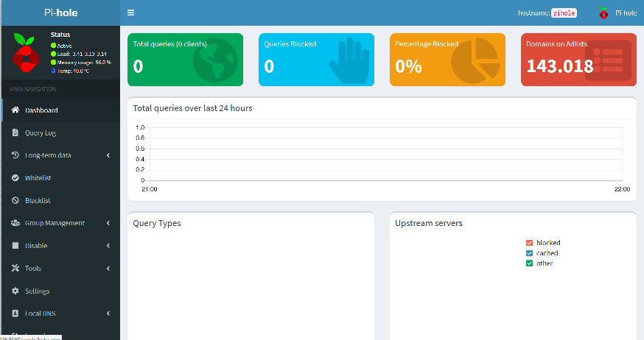
Task: Click the hand icon in Queries Blocked card
Action: [x=349, y=60]
